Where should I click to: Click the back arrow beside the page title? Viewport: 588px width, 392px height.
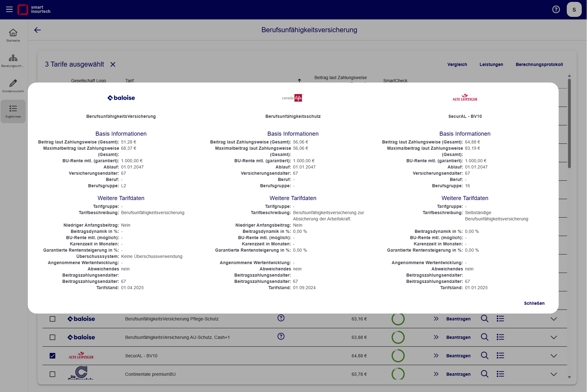[37, 30]
